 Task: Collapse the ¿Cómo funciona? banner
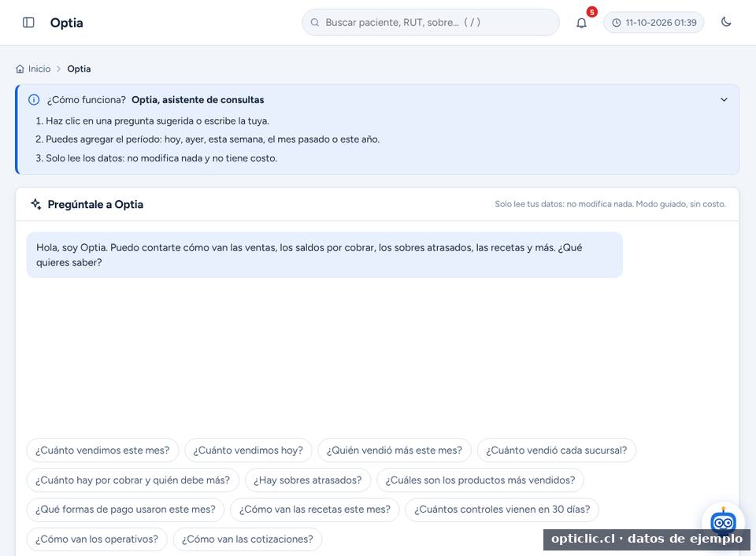point(724,100)
